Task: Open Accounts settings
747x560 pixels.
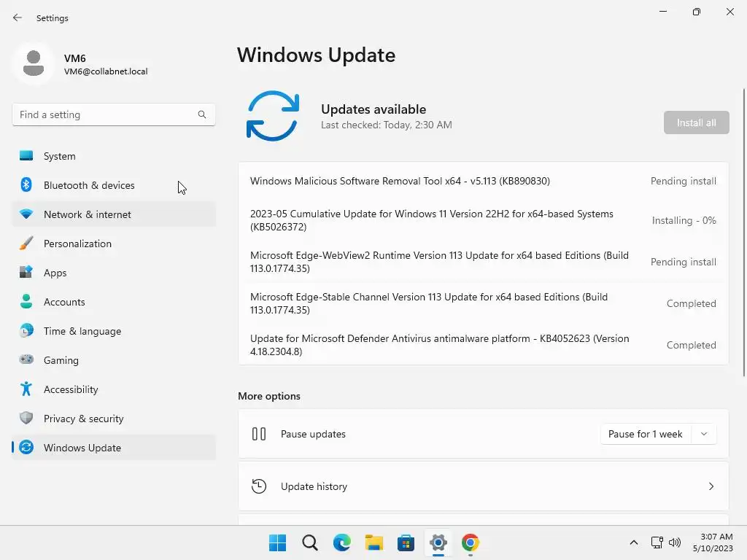Action: 114,301
